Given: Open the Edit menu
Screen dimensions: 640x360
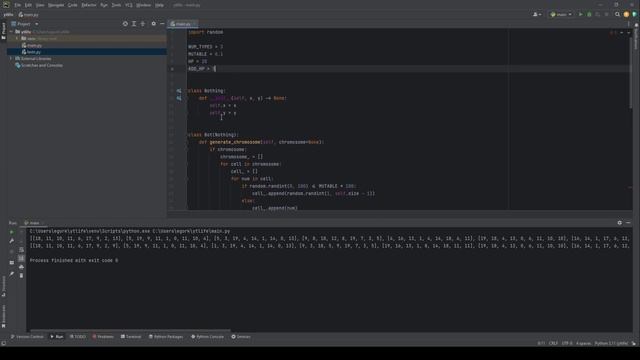Looking at the screenshot, I should pos(28,5).
